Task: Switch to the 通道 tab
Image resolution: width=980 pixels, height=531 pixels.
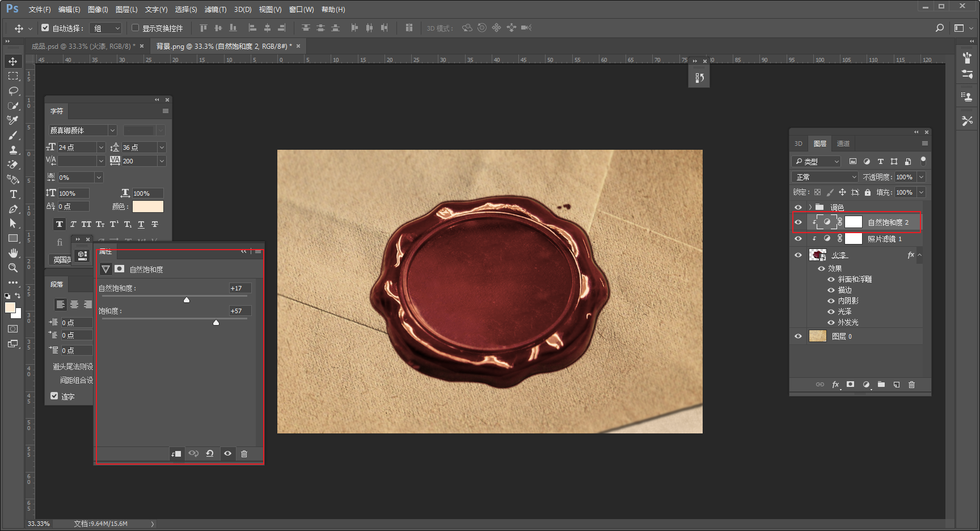Action: [843, 144]
